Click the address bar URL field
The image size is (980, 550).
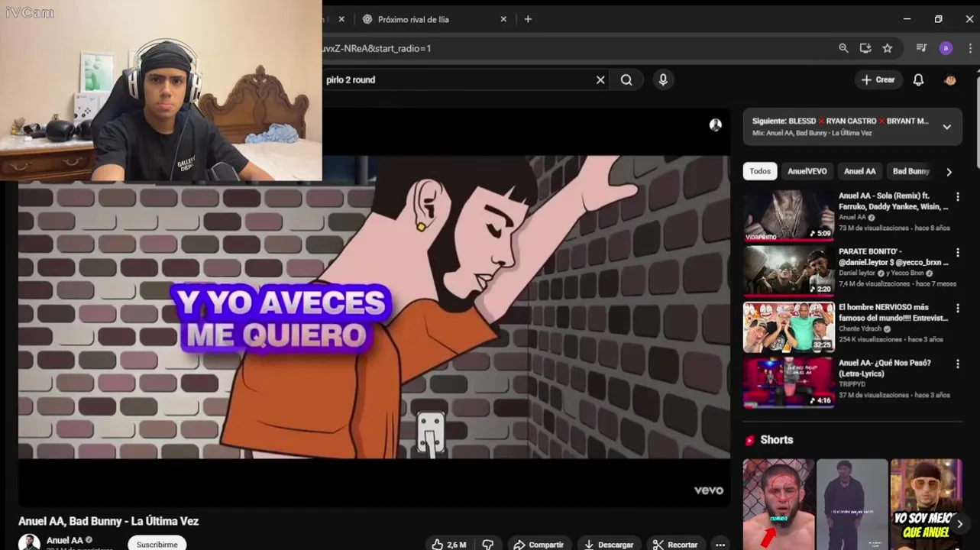[x=573, y=48]
